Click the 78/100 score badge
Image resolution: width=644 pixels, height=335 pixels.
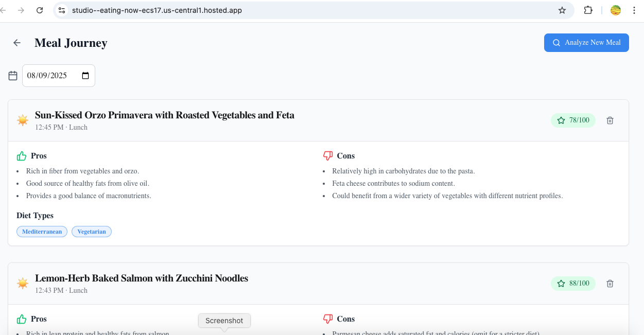(x=573, y=120)
